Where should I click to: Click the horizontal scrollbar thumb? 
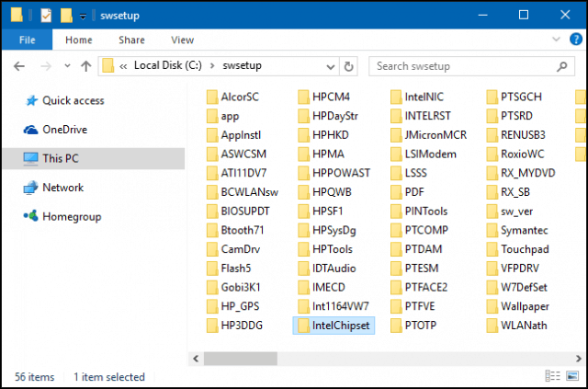coord(241,359)
